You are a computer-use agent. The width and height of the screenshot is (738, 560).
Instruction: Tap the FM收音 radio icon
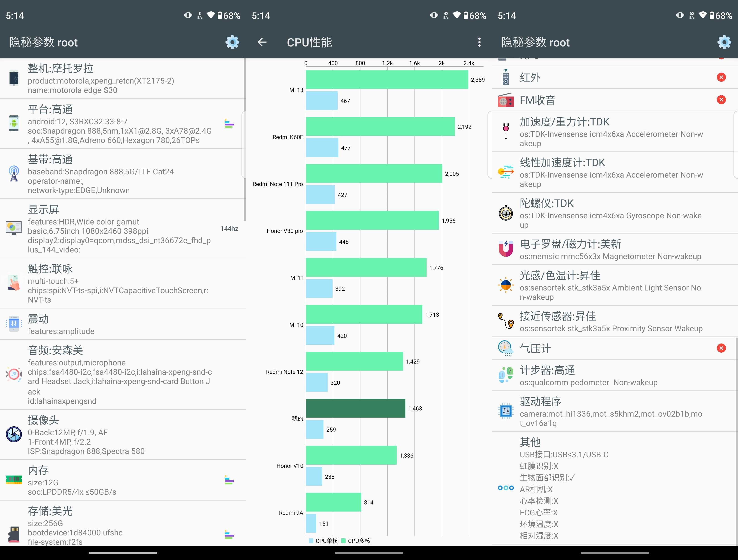click(x=506, y=100)
